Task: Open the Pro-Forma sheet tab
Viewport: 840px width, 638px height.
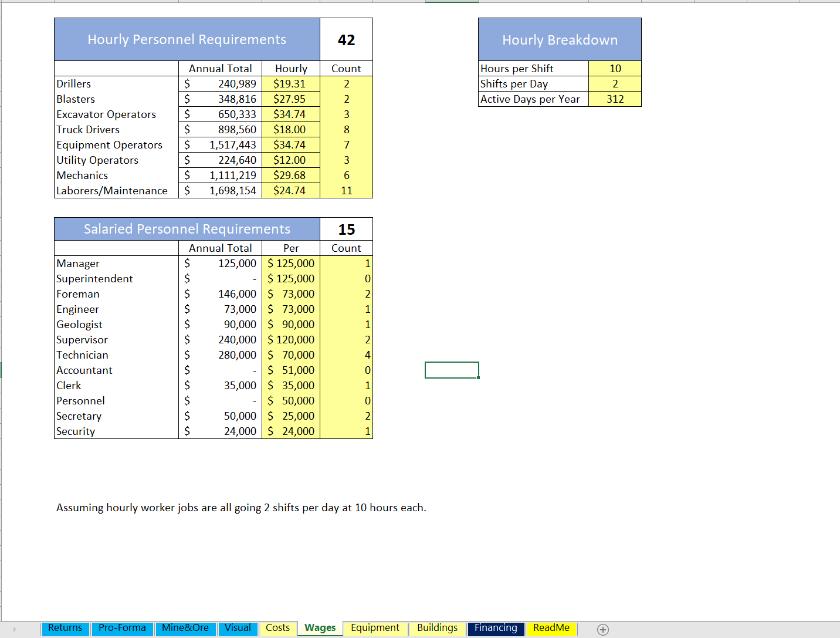Action: coord(122,628)
